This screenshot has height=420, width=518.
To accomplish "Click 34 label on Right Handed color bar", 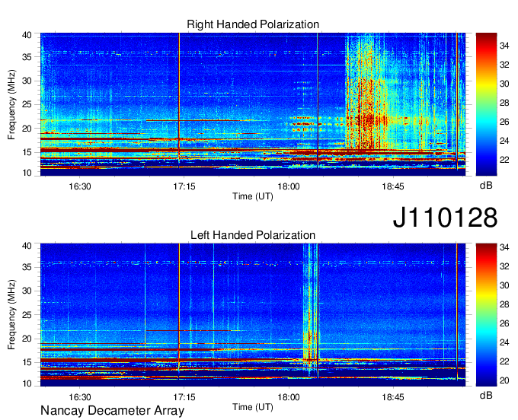I will click(x=504, y=46).
